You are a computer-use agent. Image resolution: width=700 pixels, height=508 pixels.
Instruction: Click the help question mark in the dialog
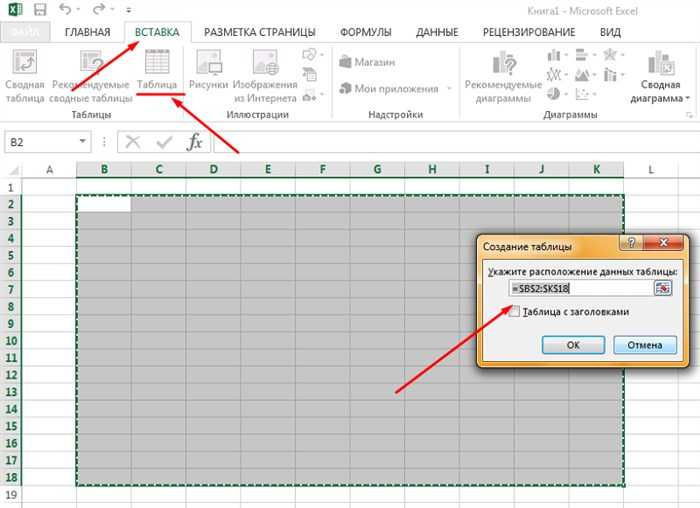[631, 243]
